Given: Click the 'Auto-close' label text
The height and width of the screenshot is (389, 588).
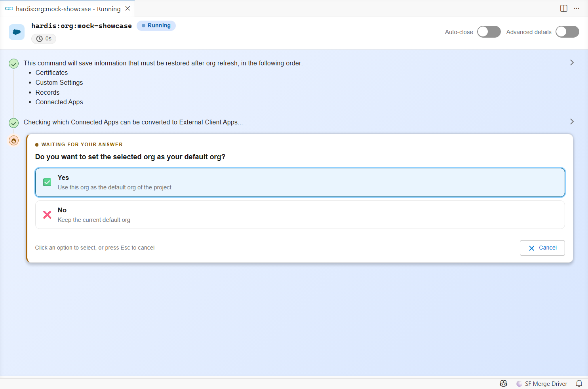Looking at the screenshot, I should coord(459,32).
